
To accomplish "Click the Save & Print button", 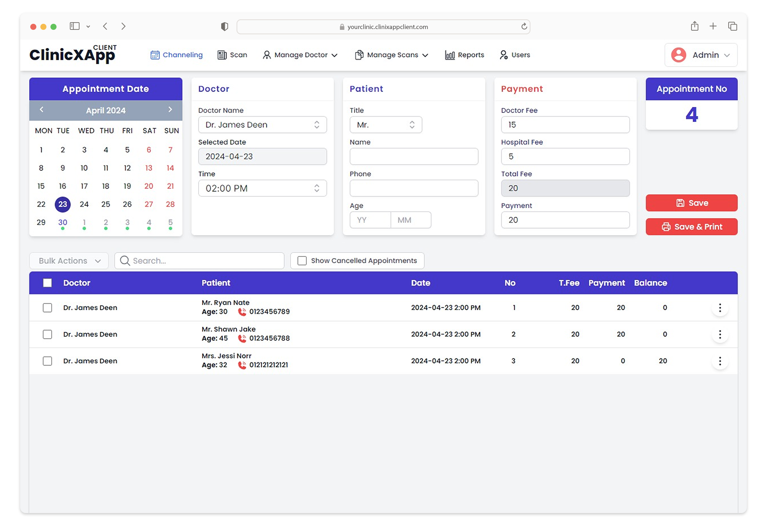I will tap(692, 227).
